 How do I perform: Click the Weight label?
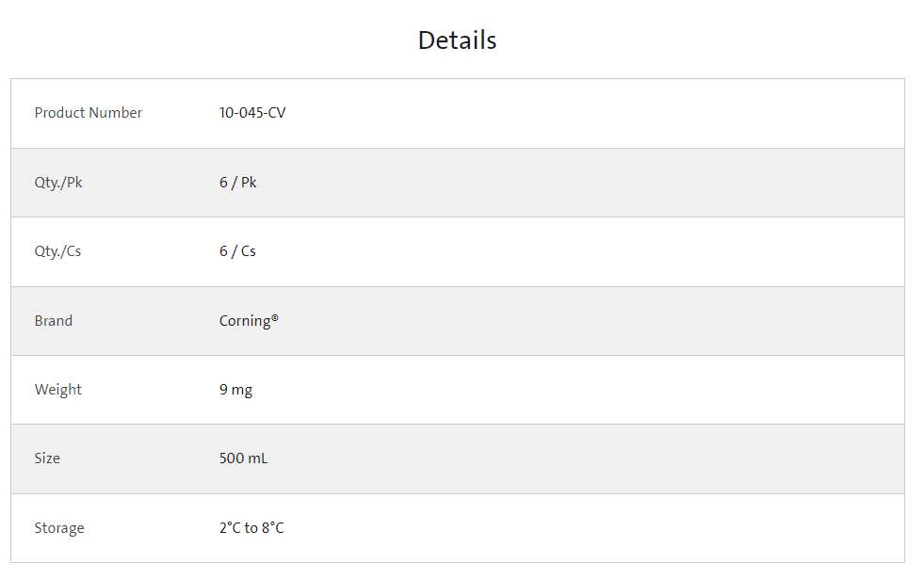coord(58,390)
